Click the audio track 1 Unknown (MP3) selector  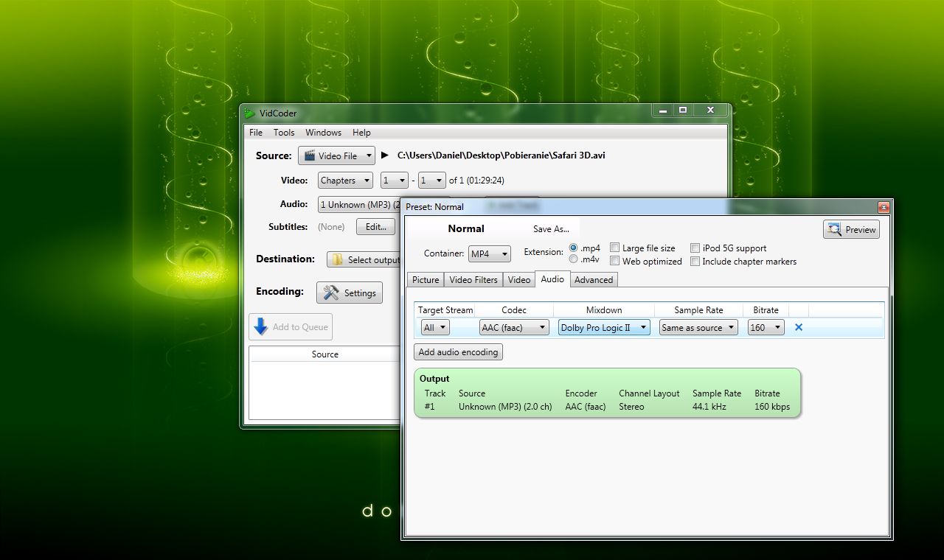pyautogui.click(x=360, y=204)
